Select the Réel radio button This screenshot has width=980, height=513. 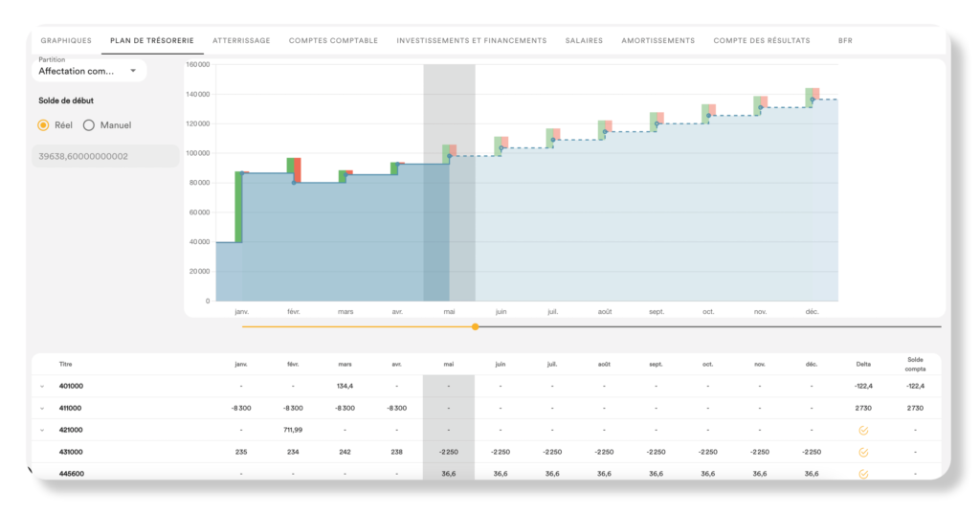[43, 125]
